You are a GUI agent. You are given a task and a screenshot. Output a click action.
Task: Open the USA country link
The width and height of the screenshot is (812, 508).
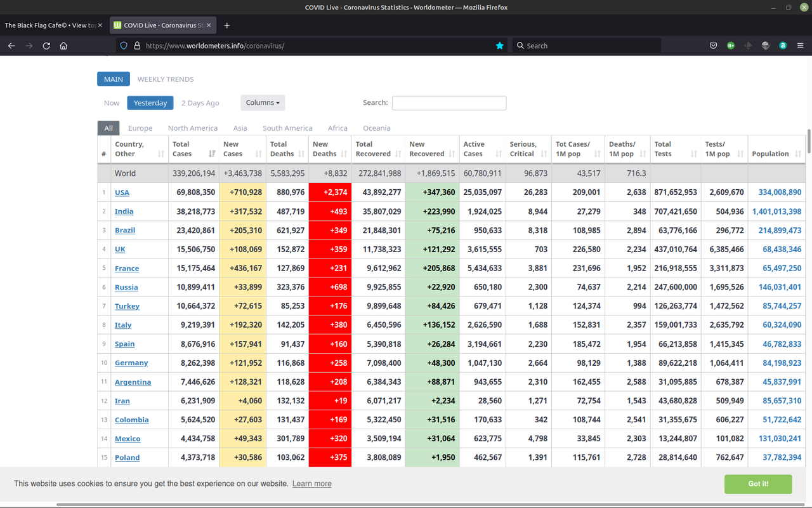122,192
